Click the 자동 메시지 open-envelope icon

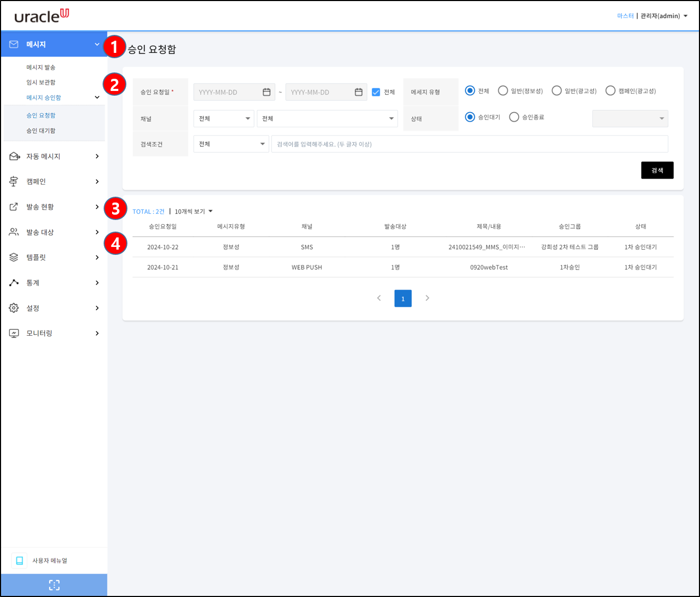pyautogui.click(x=14, y=157)
